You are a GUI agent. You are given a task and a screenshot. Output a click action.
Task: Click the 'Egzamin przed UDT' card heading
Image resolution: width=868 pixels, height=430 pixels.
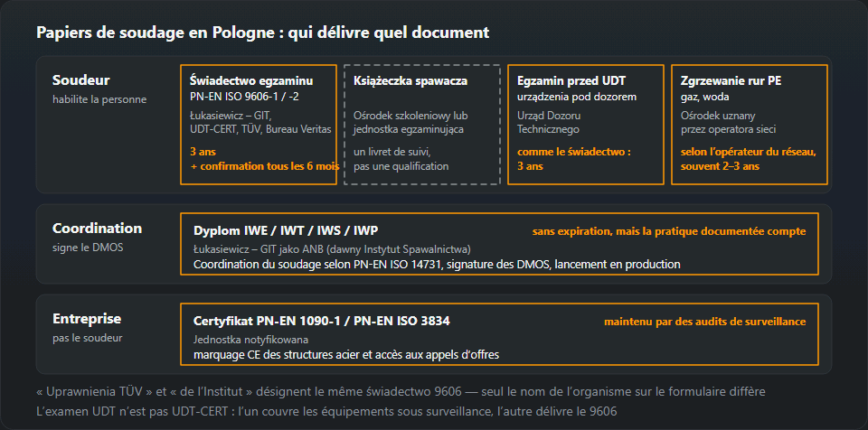[x=571, y=80]
